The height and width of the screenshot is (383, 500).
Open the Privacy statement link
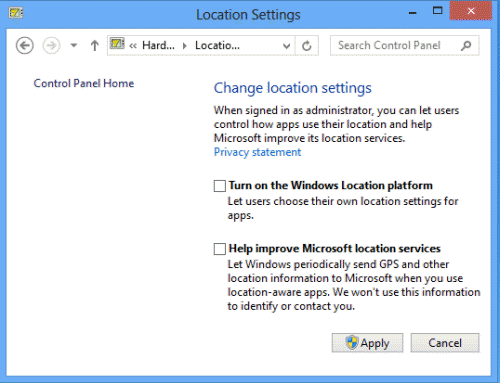[x=257, y=152]
